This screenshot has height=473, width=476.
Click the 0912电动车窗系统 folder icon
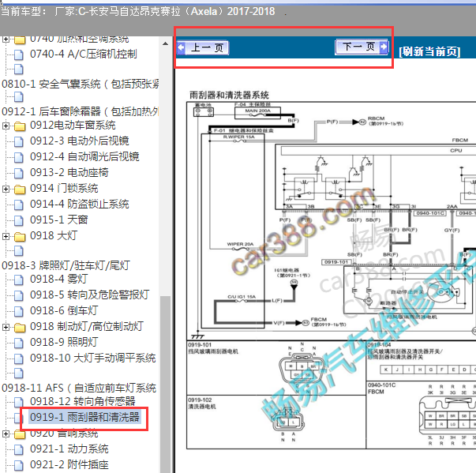pos(20,126)
